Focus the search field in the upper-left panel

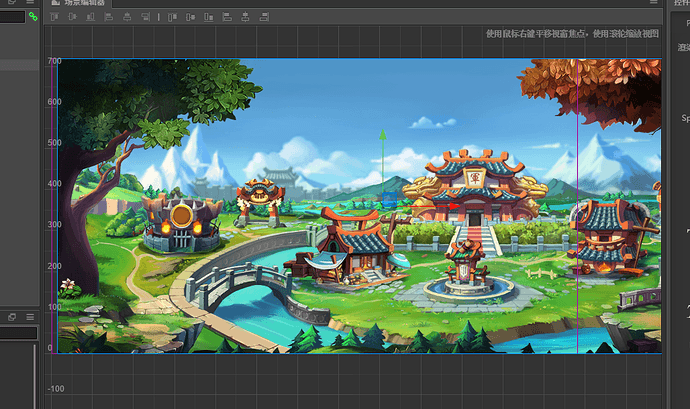12,17
